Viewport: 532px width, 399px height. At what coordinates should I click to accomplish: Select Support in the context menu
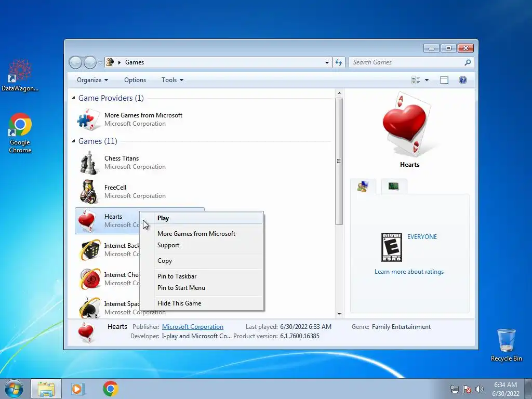coord(202,245)
